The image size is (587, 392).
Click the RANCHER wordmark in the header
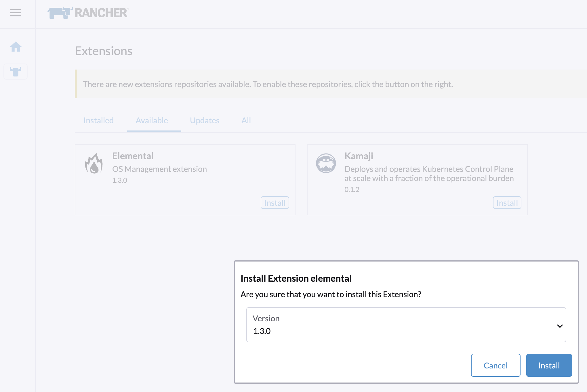(x=101, y=13)
